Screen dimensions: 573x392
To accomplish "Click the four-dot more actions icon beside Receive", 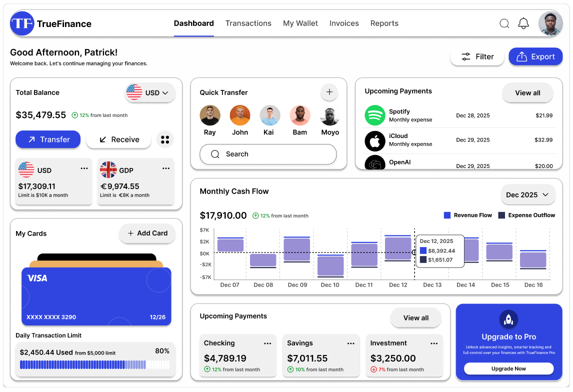I will (165, 139).
